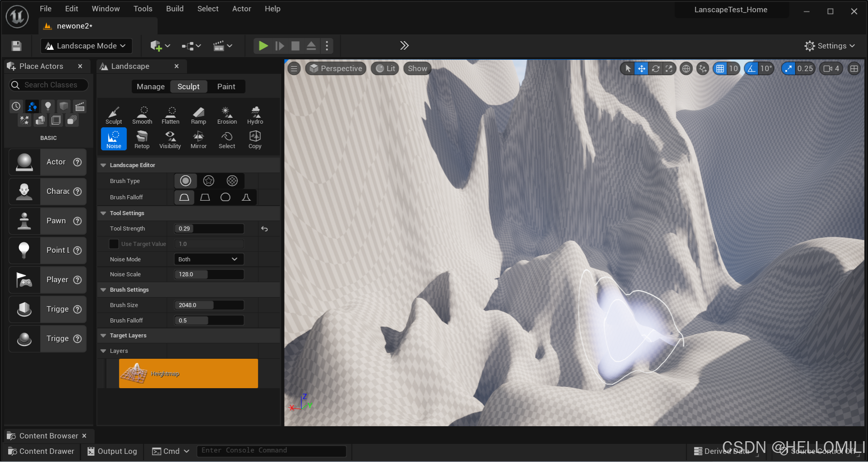Click the Lit view mode button
Viewport: 868px width, 462px height.
tap(386, 69)
